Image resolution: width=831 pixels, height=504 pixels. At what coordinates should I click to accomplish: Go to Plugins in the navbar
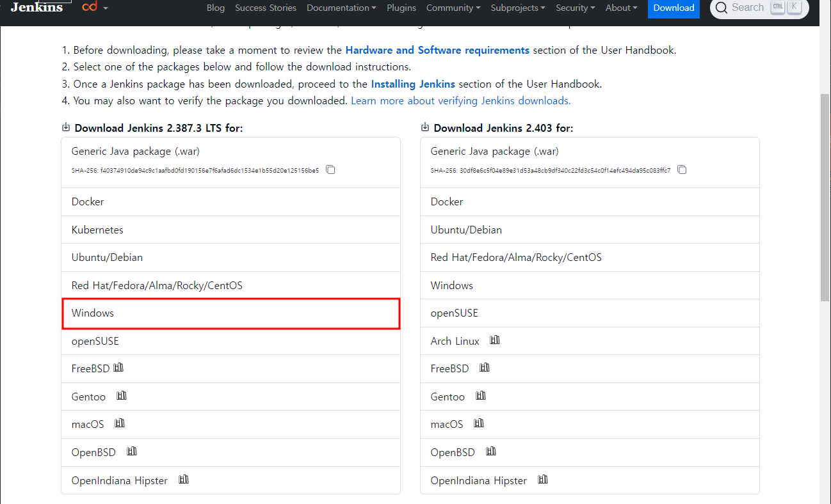pos(401,8)
